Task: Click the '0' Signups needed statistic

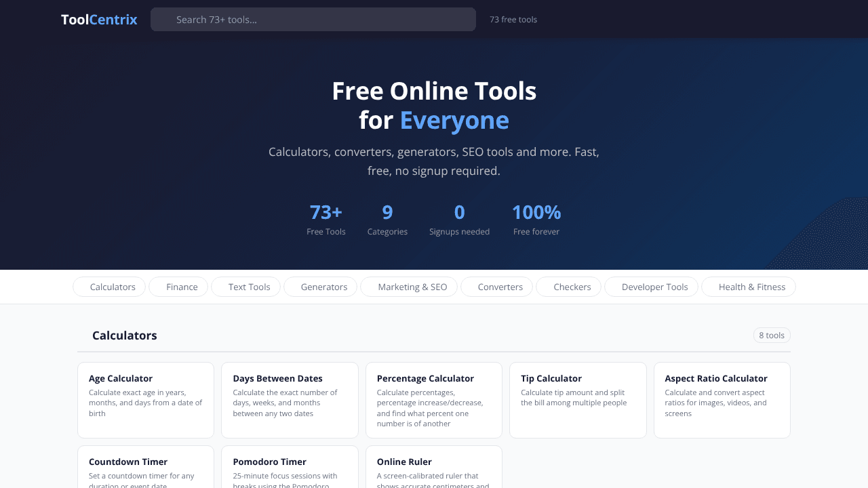Action: pos(459,220)
